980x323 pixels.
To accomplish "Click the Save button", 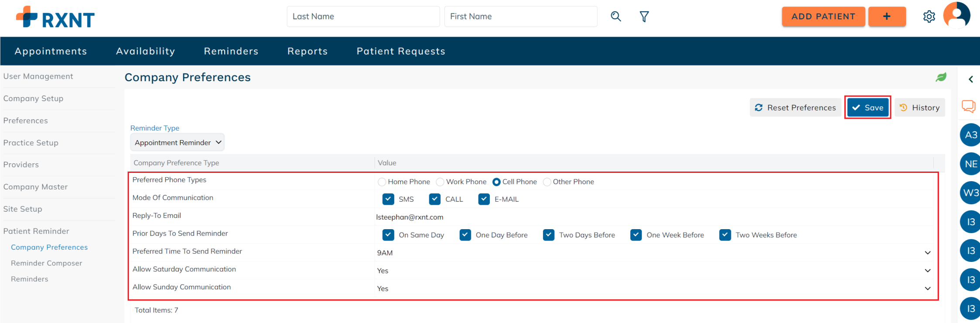I will pyautogui.click(x=867, y=107).
